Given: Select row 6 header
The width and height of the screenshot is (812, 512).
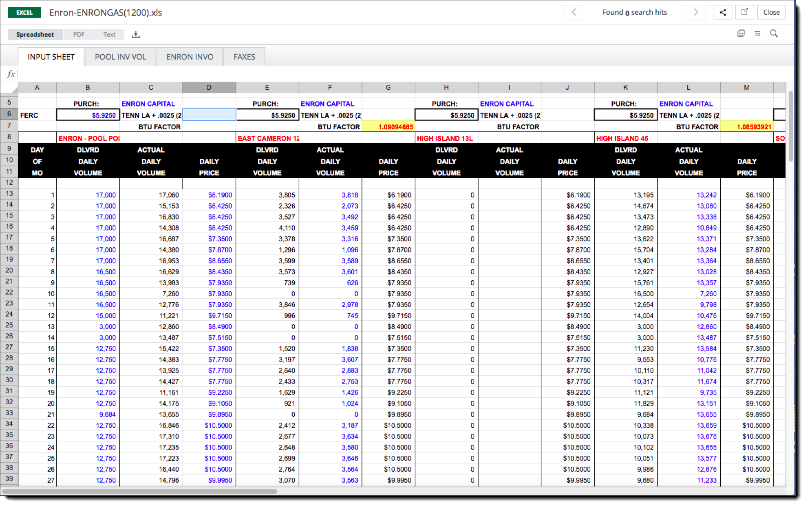Looking at the screenshot, I should [x=9, y=114].
